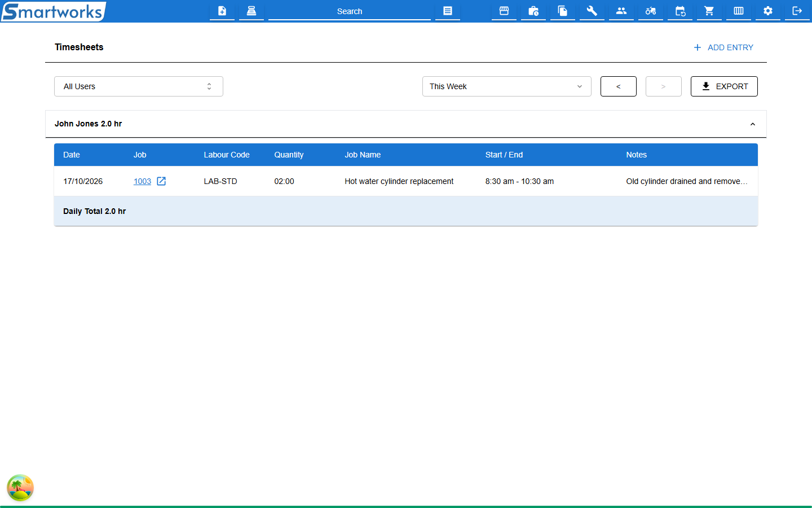Image resolution: width=812 pixels, height=508 pixels.
Task: Click the Timesheets page heading
Action: [79, 47]
